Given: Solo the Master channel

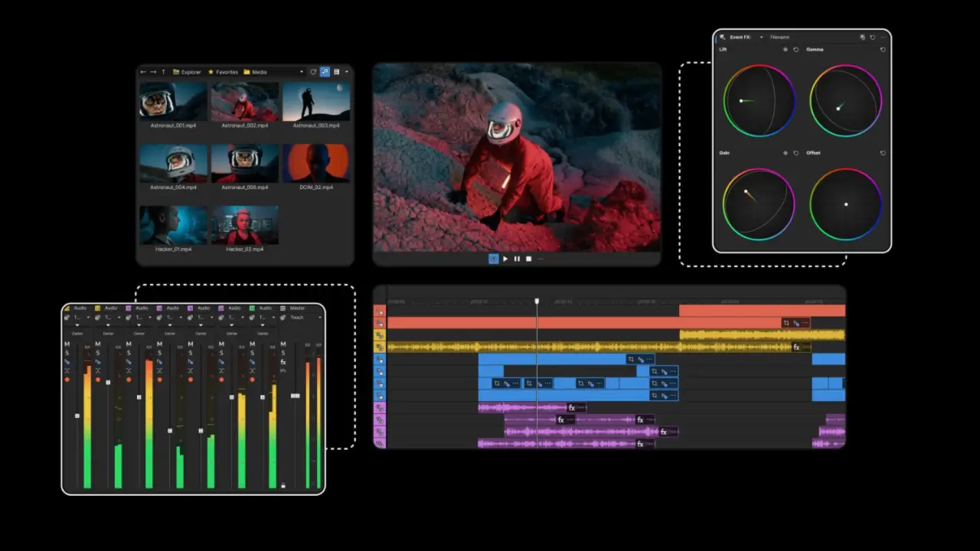Looking at the screenshot, I should coord(283,354).
